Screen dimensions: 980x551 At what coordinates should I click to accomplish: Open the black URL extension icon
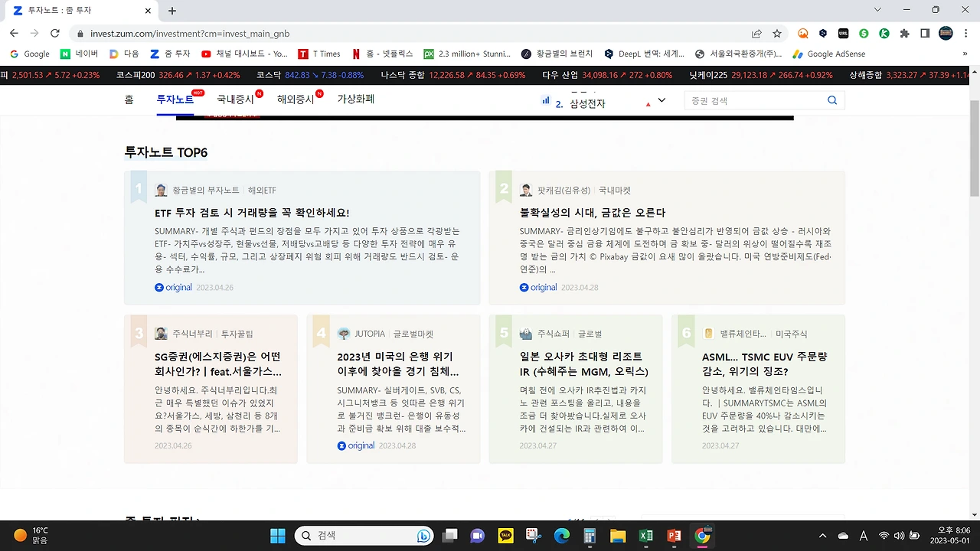tap(843, 34)
